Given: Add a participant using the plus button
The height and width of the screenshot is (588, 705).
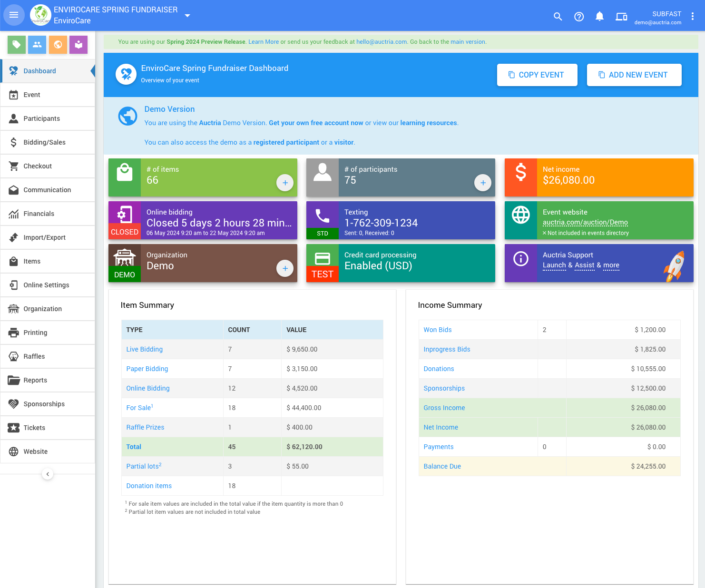Looking at the screenshot, I should coord(483,183).
